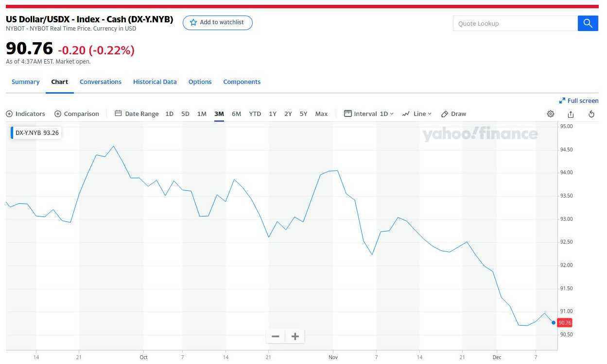Click the magnifier search button
Screen dimensions: 607x364
click(x=588, y=23)
